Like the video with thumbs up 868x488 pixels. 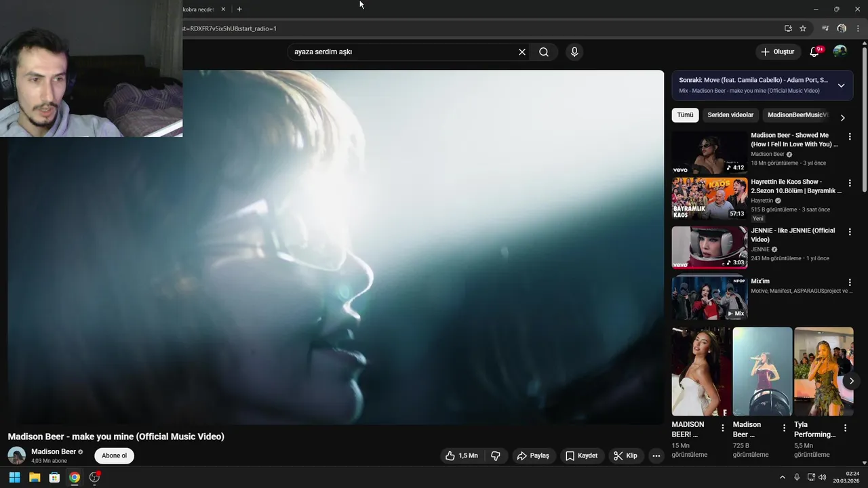tap(461, 456)
